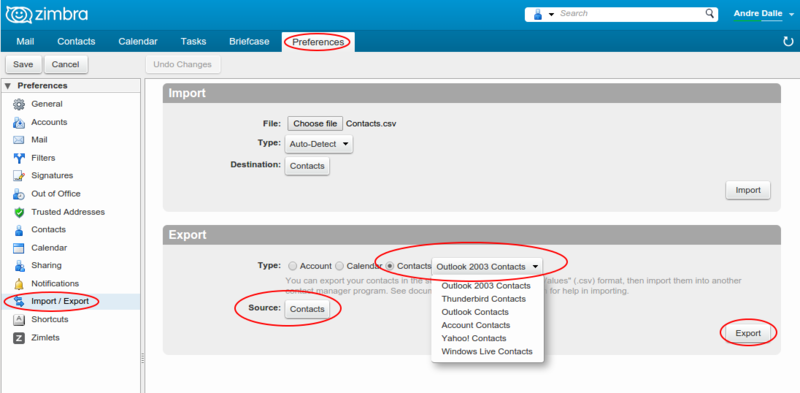Viewport: 800px width, 393px height.
Task: Click the Choose file button
Action: [315, 124]
